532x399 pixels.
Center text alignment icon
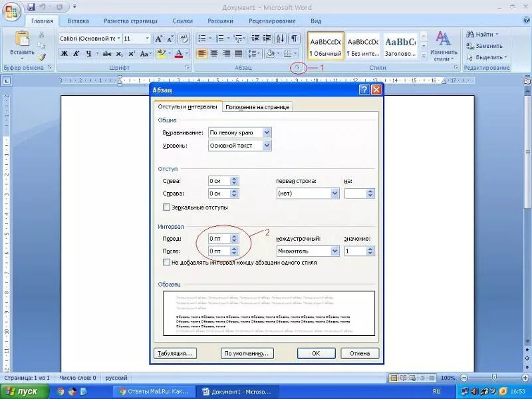[214, 54]
